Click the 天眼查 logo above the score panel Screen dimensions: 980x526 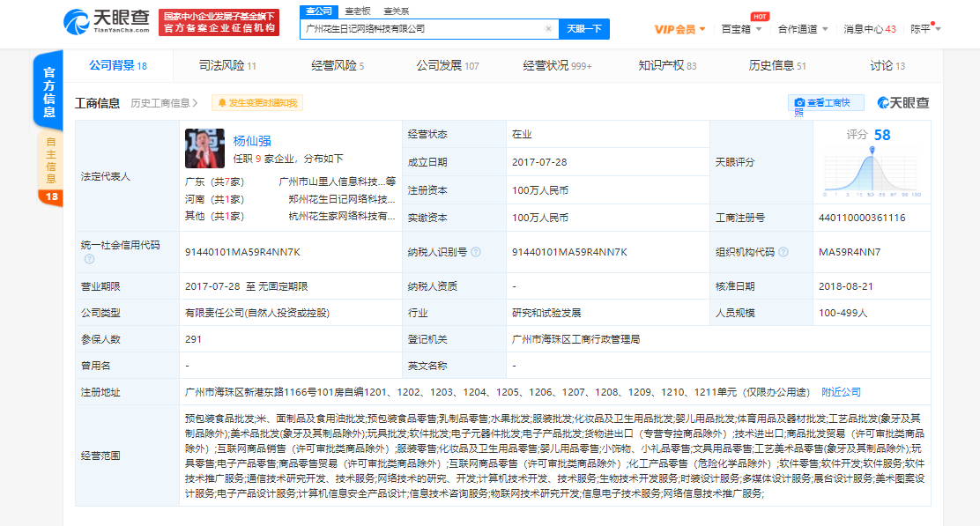click(x=903, y=103)
